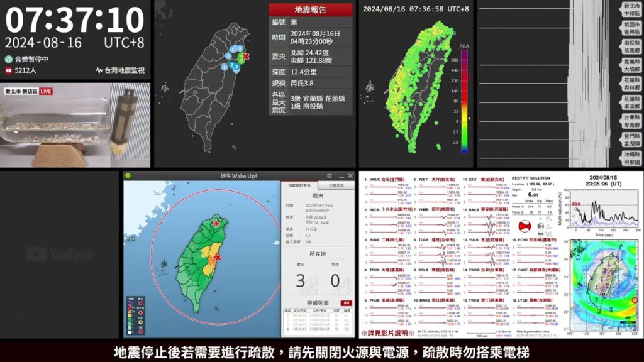Click the LIVE badge on the 新北市新店區 camera
The height and width of the screenshot is (362, 644).
(46, 91)
